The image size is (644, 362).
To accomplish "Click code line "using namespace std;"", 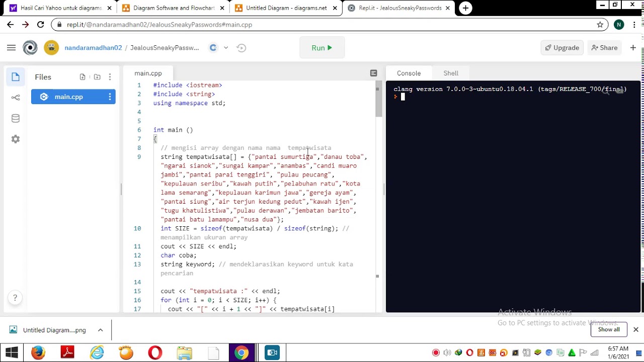I will pos(190,103).
